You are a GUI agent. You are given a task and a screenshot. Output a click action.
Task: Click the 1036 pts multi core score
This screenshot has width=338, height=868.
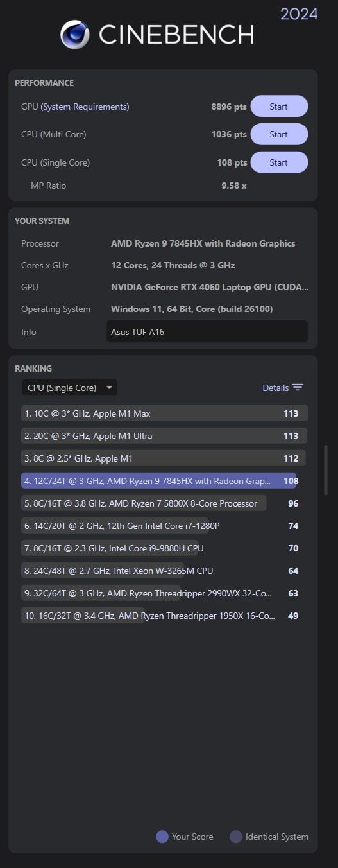click(x=229, y=134)
